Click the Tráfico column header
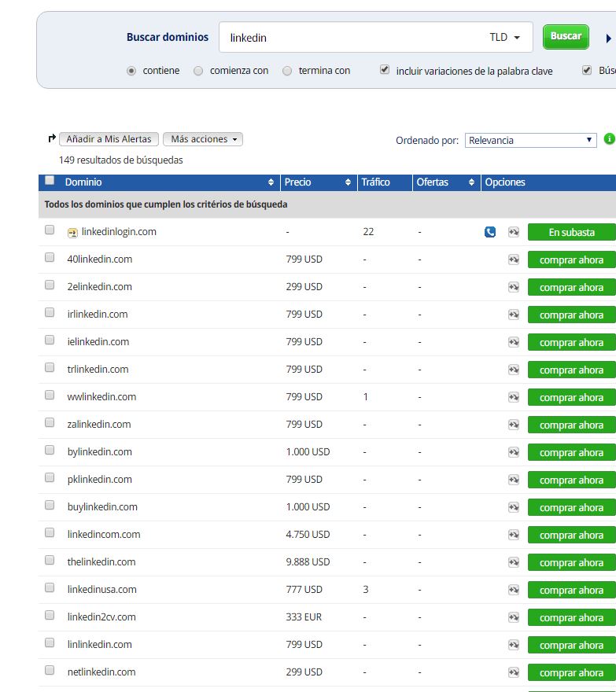 click(x=375, y=182)
